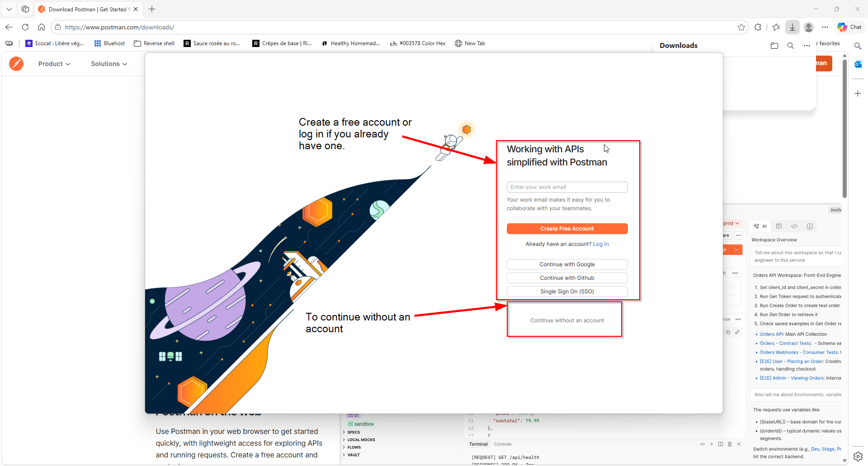Open the Orders API collection link

click(772, 334)
